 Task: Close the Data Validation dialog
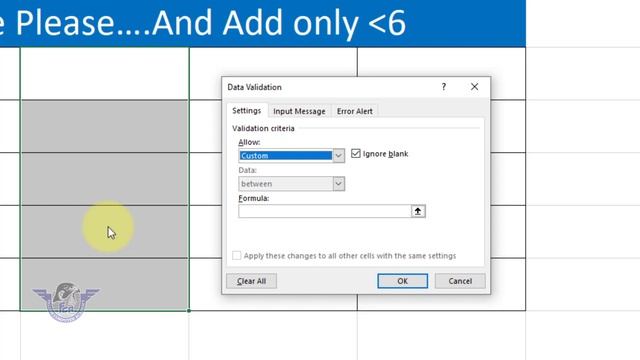[x=474, y=87]
